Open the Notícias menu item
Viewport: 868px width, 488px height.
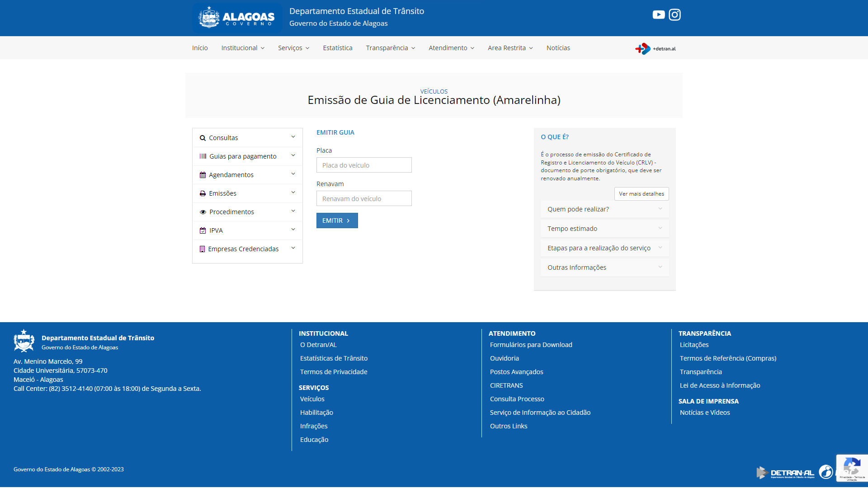click(x=558, y=48)
